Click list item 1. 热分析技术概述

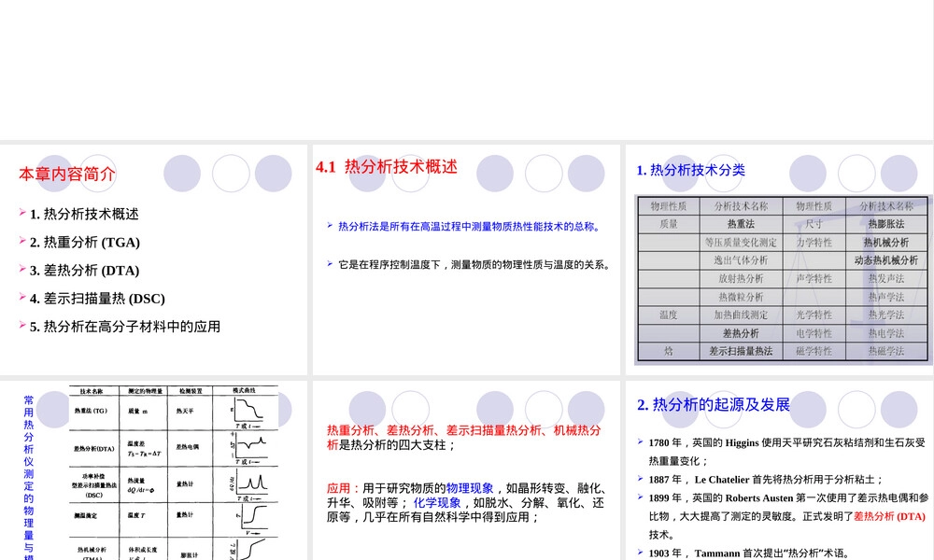pyautogui.click(x=84, y=214)
